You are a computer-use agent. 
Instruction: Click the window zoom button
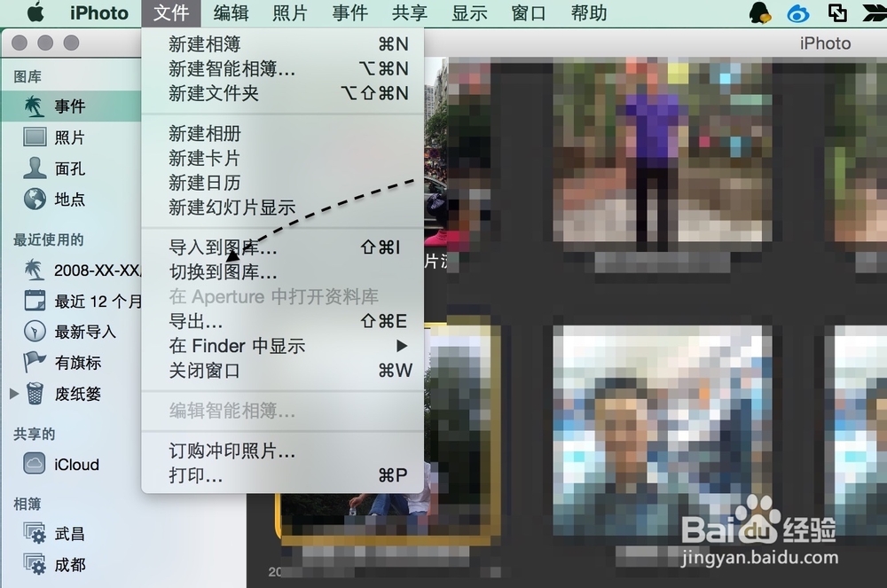point(71,43)
